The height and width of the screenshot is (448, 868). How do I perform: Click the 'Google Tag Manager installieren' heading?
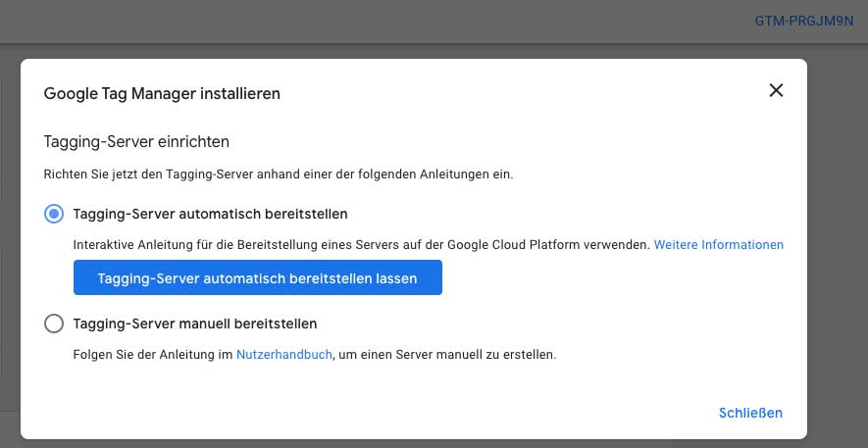coord(162,93)
